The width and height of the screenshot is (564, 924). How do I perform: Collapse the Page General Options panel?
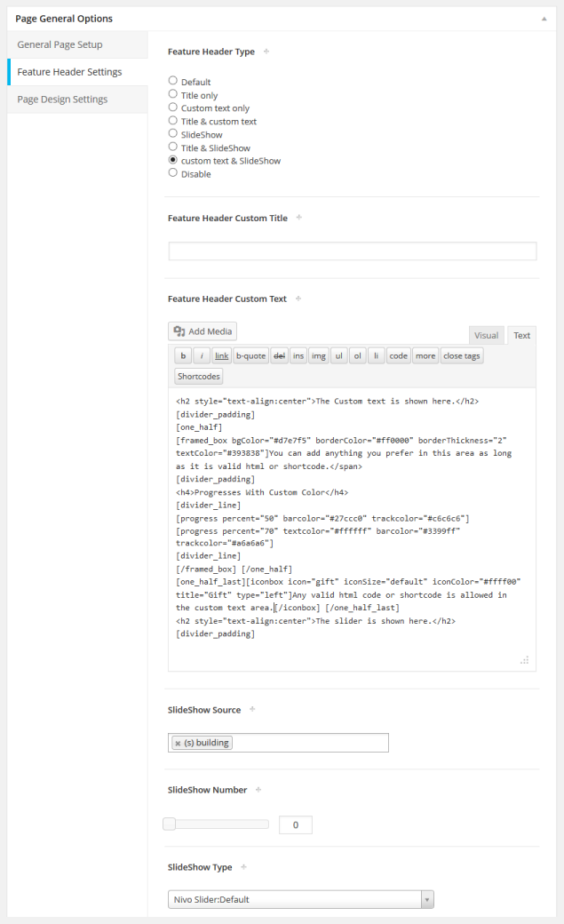(x=544, y=18)
